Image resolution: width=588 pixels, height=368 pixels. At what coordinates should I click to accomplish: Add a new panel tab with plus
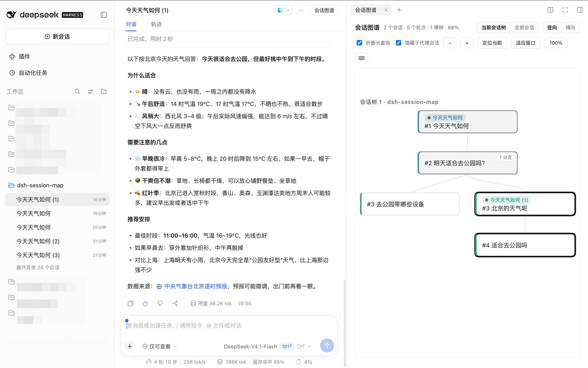399,10
